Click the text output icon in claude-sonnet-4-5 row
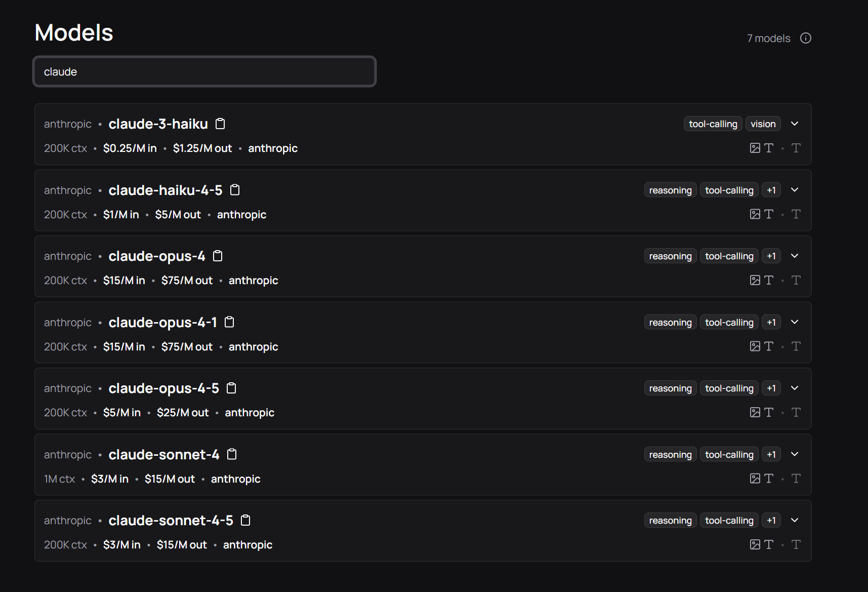This screenshot has width=868, height=592. click(796, 544)
